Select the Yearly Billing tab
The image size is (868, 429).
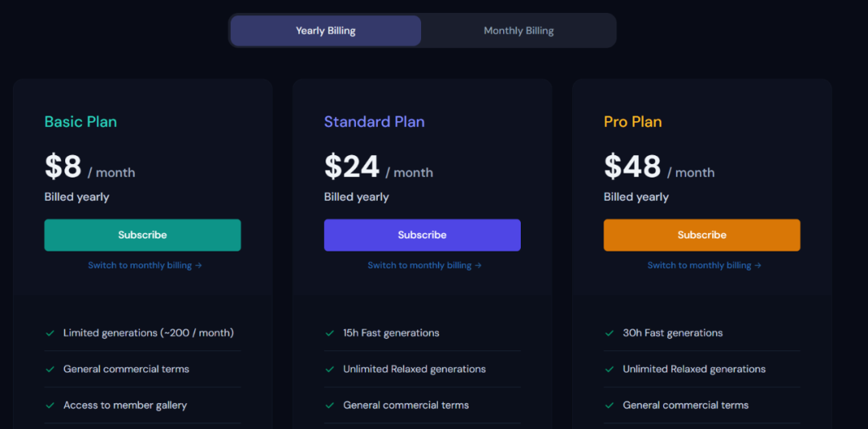pos(325,31)
